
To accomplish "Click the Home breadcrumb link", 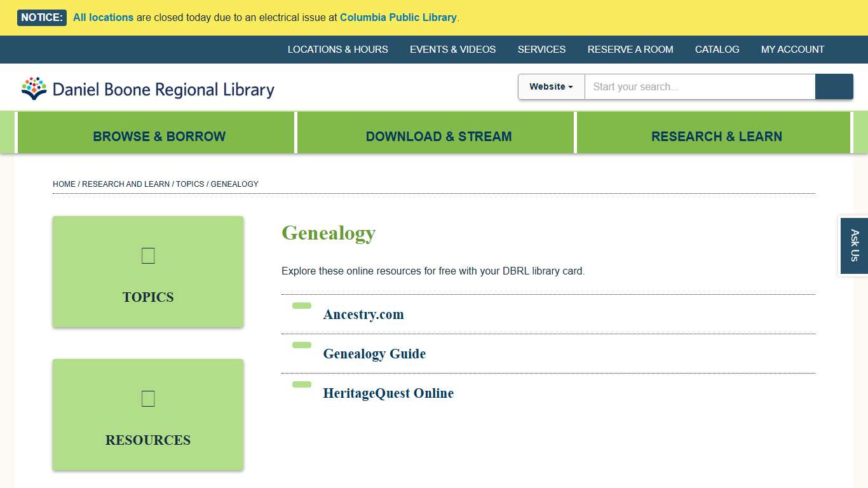I will click(64, 184).
